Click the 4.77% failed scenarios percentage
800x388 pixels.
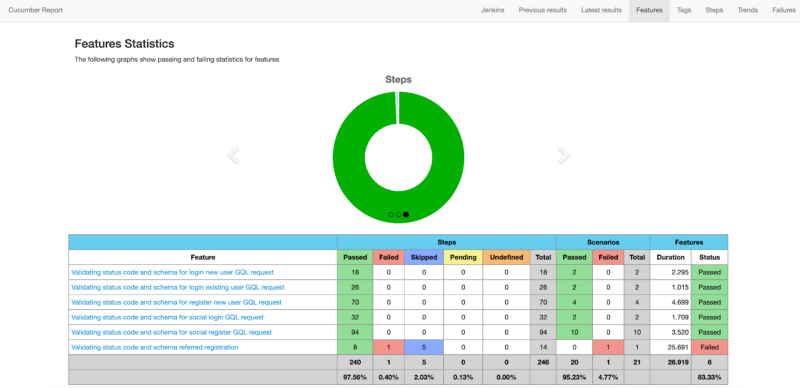pyautogui.click(x=608, y=377)
